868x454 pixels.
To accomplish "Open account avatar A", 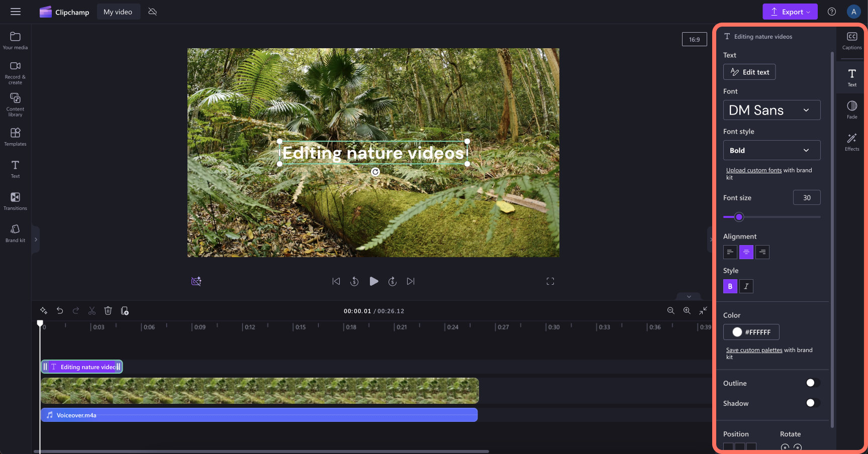I will pos(853,12).
